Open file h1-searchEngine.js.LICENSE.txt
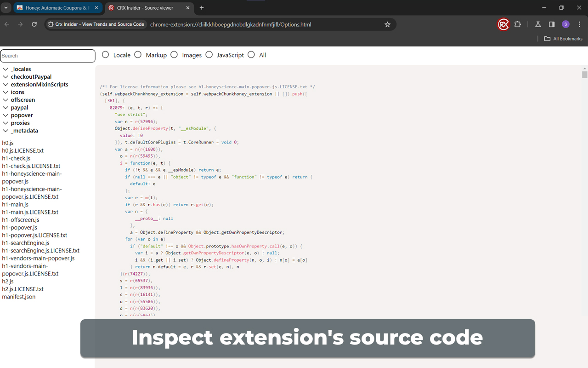This screenshot has width=588, height=368. (41, 251)
